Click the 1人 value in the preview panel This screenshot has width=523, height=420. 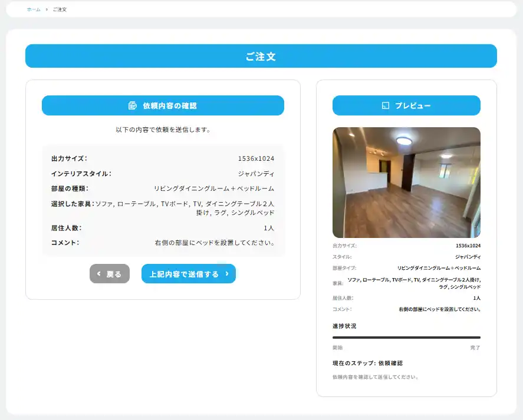(x=476, y=298)
